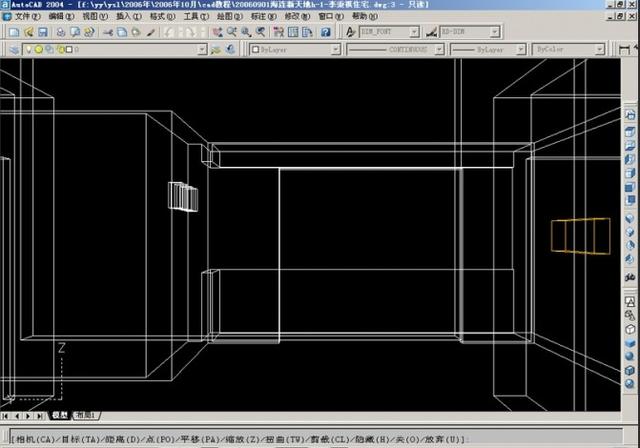Screen dimensions: 640x448
Task: Select Hidden shade mode cube icon
Action: 630,329
